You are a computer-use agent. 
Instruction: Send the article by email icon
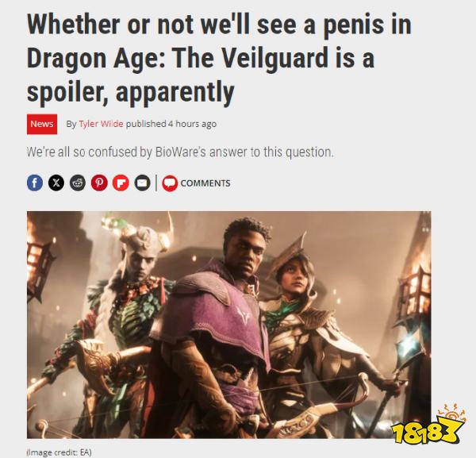(142, 183)
